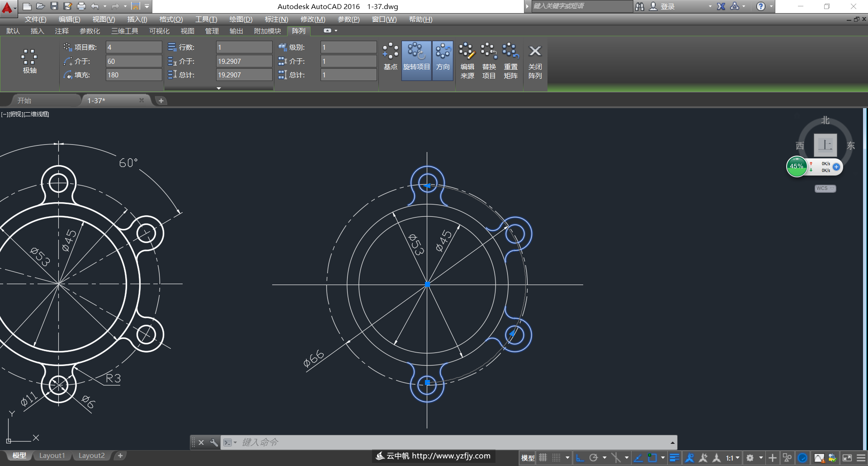Open the object snap options dropdown arrow
868x466 pixels.
coord(663,458)
